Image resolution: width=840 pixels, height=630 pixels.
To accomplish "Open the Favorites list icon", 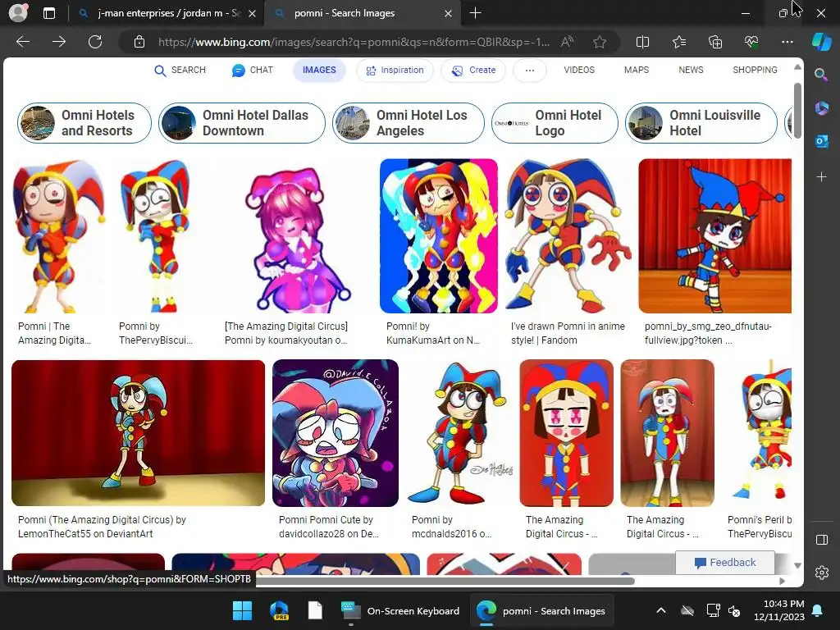I will pyautogui.click(x=678, y=42).
